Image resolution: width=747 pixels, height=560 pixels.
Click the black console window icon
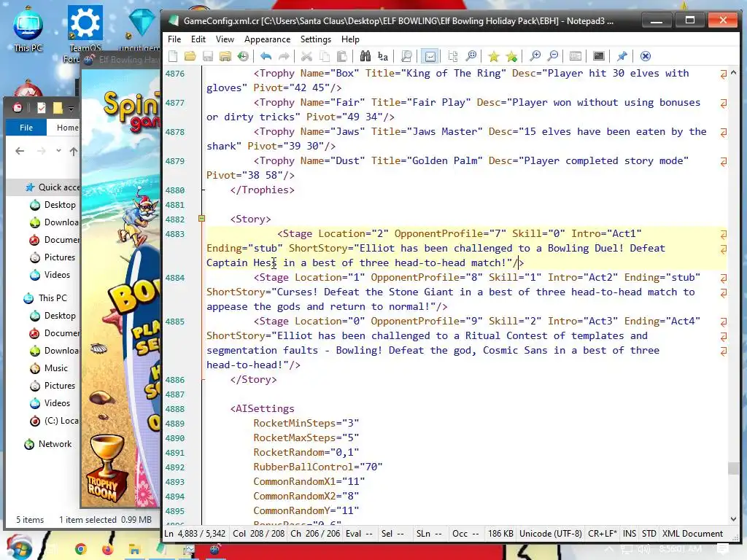click(x=599, y=56)
